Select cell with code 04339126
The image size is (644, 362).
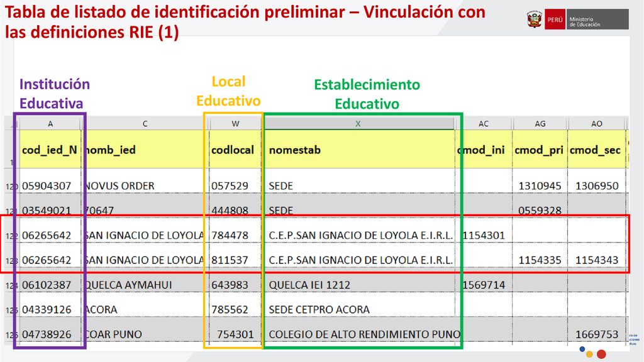[50, 305]
